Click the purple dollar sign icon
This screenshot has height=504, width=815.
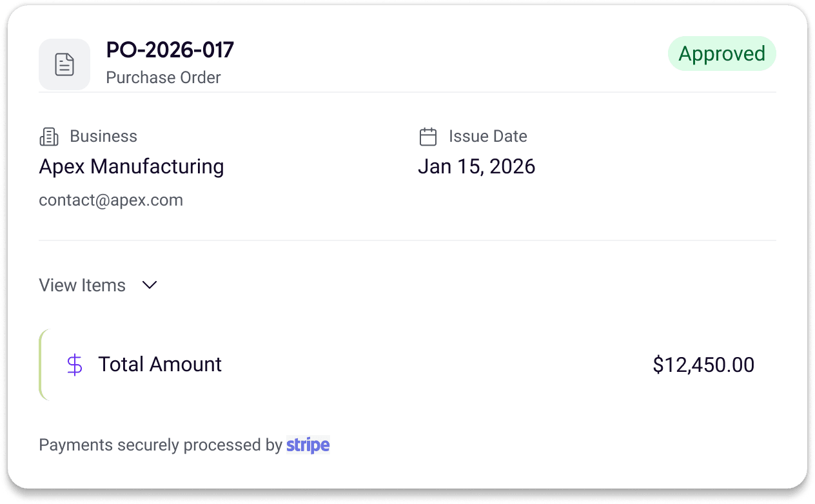(75, 365)
